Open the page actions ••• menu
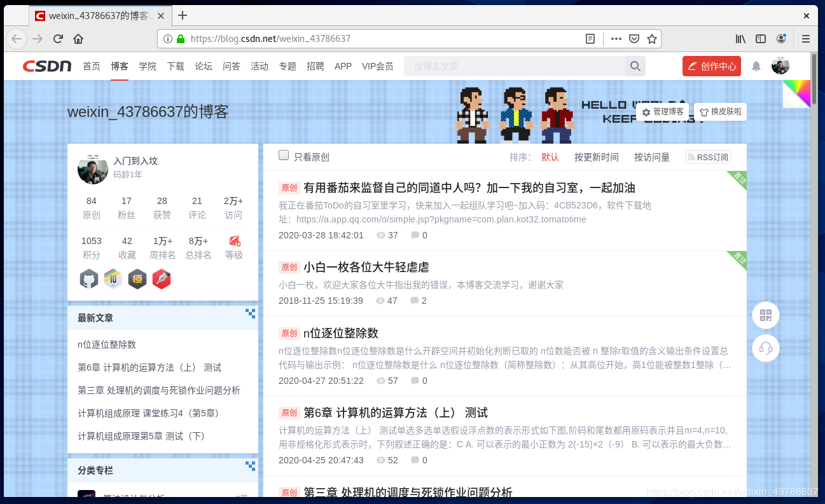 (x=615, y=38)
